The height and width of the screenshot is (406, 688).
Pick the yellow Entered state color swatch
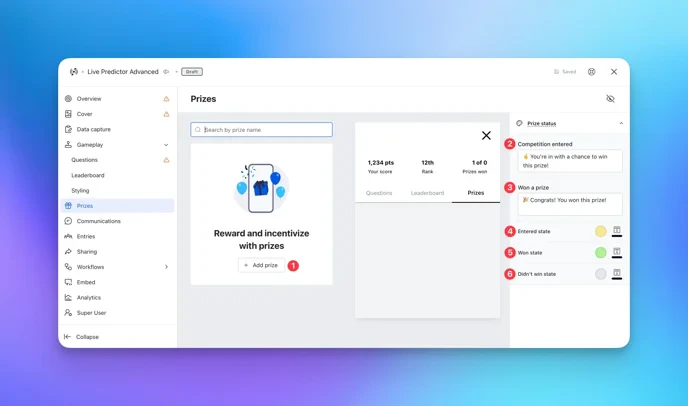pyautogui.click(x=601, y=231)
